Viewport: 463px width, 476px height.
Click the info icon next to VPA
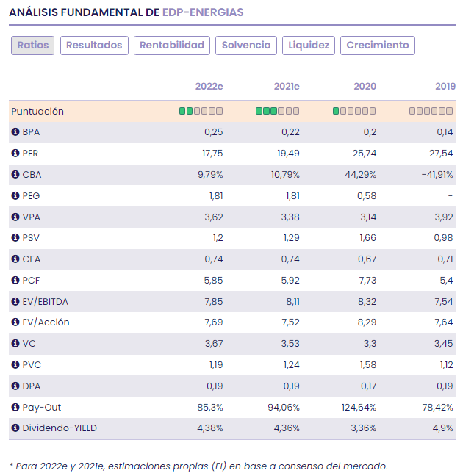(15, 217)
